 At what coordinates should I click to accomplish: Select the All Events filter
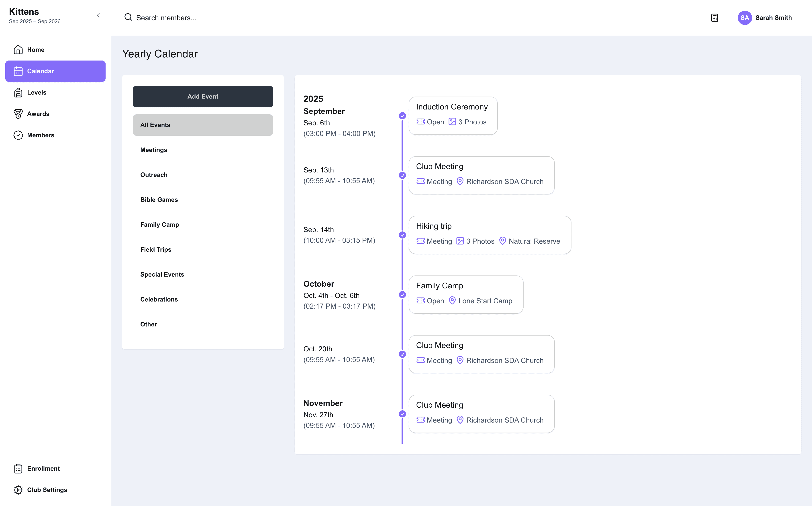click(x=203, y=125)
